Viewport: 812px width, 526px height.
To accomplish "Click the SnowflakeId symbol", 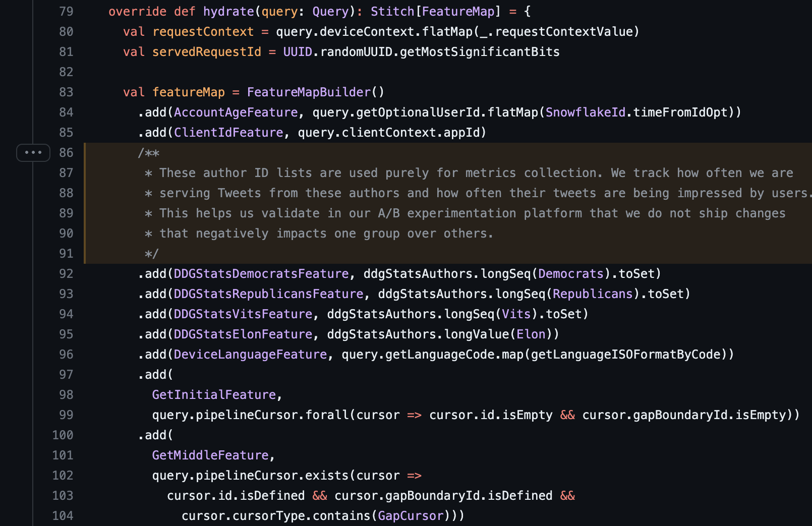I will click(585, 112).
